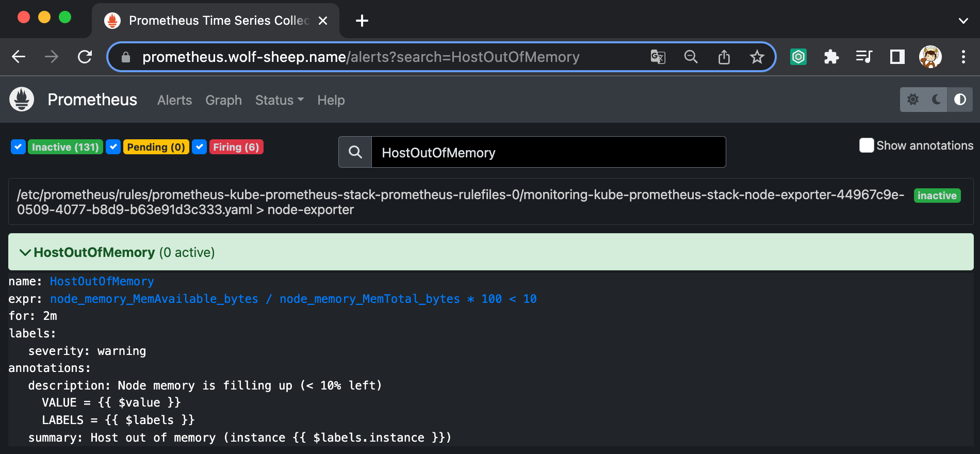Open the Alerts nav item
This screenshot has width=980, height=454.
[175, 100]
